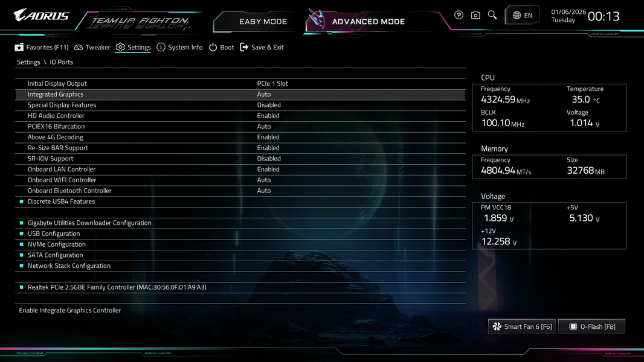Open Smart Fan 6 [F6] button
644x362 pixels.
(x=521, y=326)
